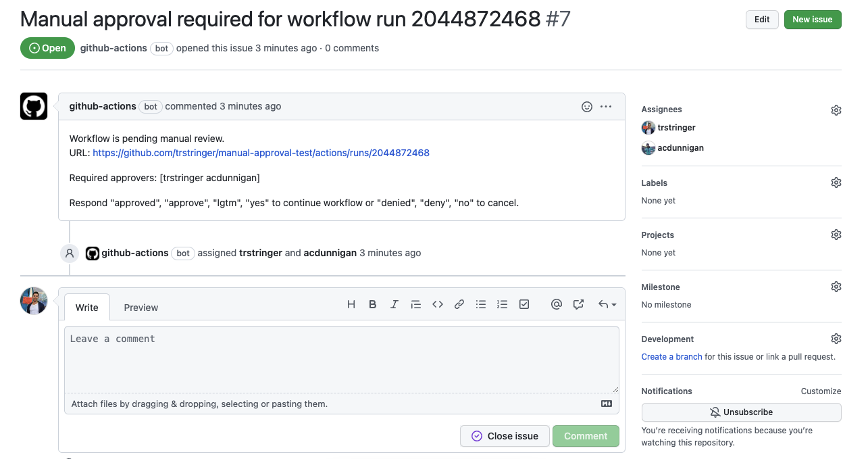Apply italic formatting in comment toolbar
868x459 pixels.
coord(394,305)
